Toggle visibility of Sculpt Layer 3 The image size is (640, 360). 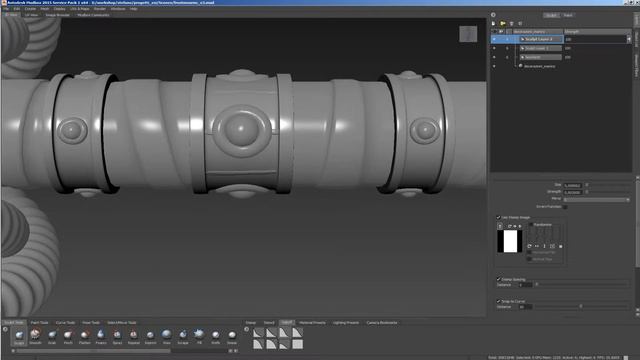494,39
